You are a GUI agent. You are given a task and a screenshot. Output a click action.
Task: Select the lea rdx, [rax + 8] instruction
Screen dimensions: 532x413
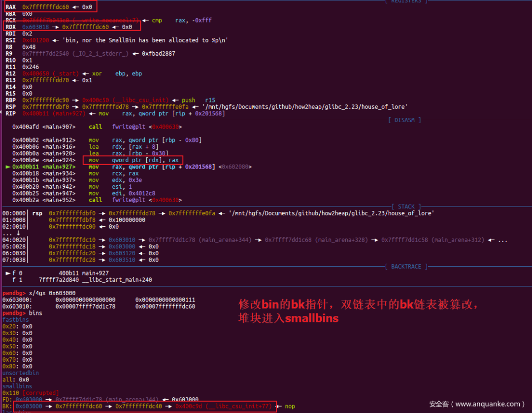(x=124, y=146)
